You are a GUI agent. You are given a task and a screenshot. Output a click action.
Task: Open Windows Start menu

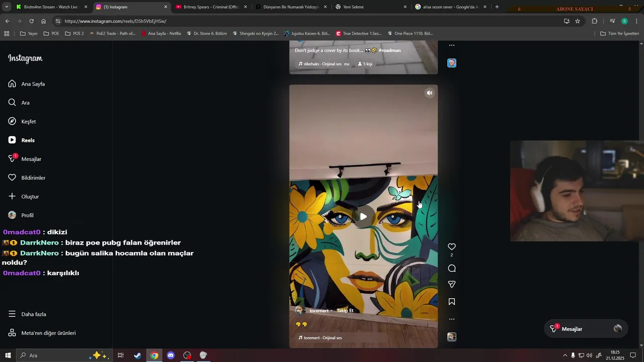click(x=8, y=355)
